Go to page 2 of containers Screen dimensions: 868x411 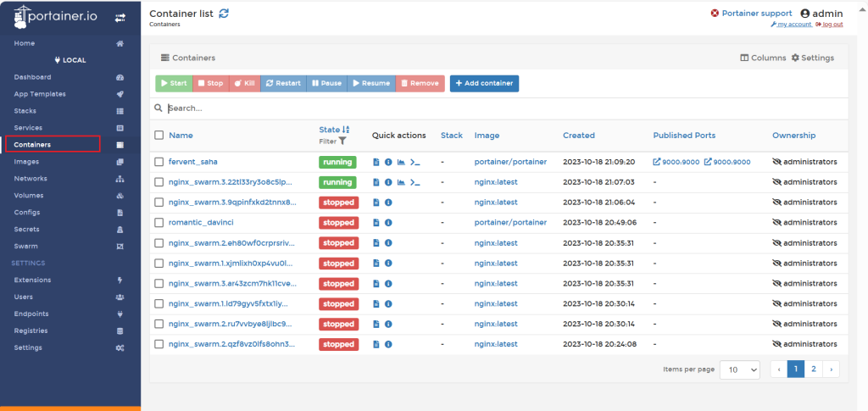813,369
